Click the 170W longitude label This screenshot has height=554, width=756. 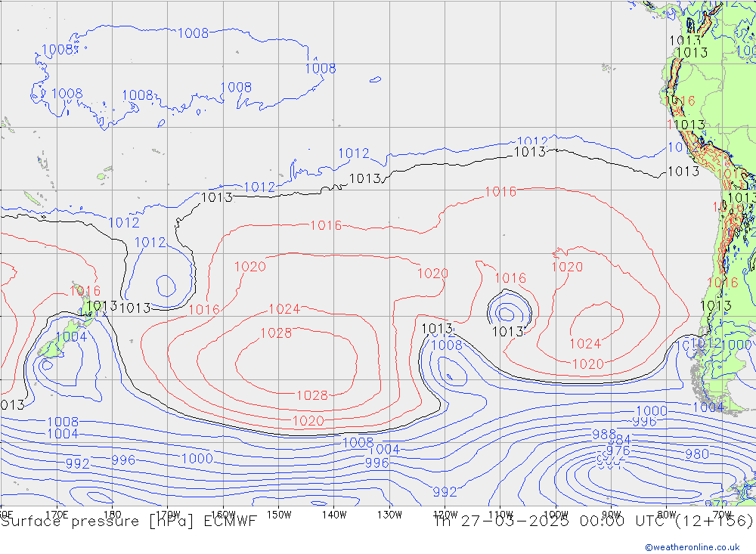click(x=168, y=515)
